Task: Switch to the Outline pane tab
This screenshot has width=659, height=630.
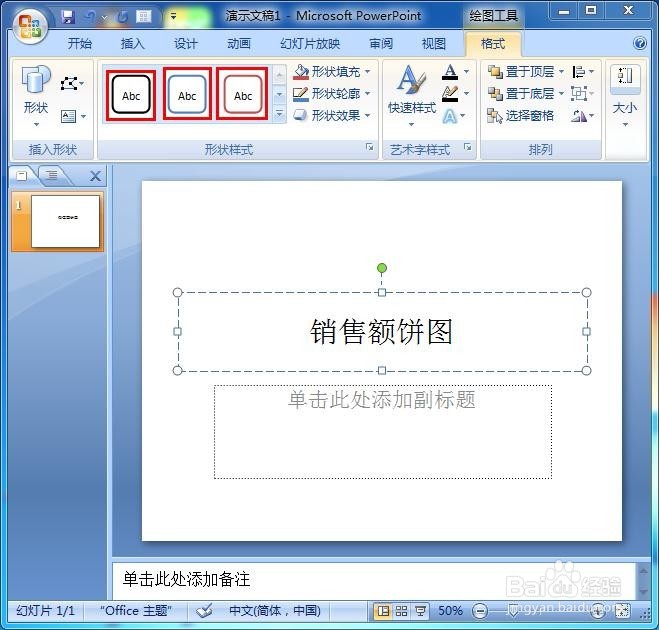Action: [52, 176]
